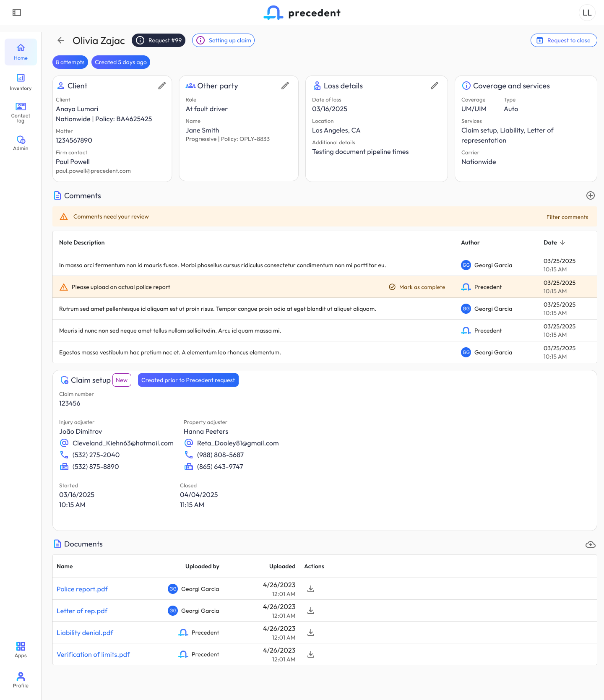Click the Setting up claim status badge
This screenshot has height=700, width=604.
[x=223, y=40]
